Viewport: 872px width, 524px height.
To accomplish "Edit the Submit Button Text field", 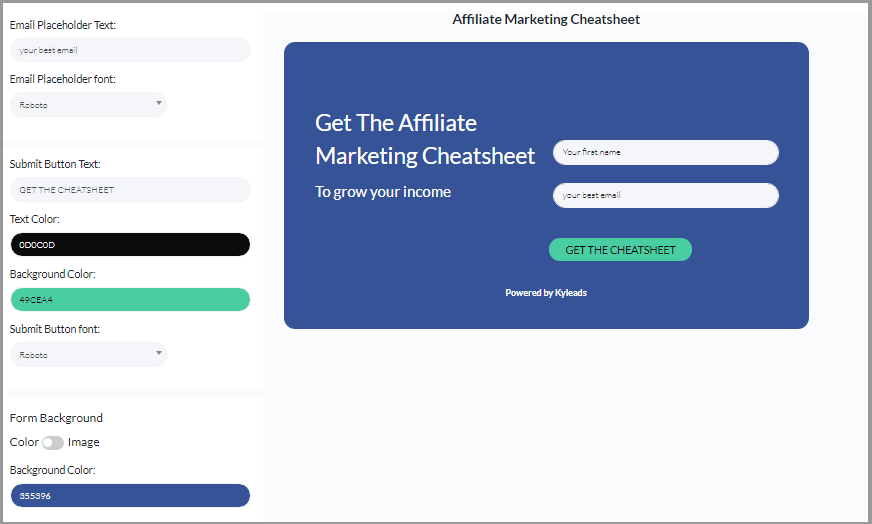I will 130,190.
